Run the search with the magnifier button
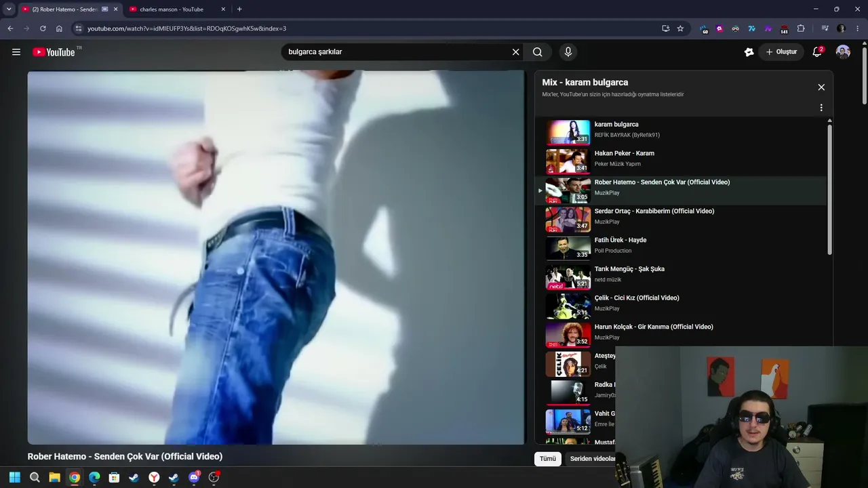Viewport: 868px width, 488px height. (x=537, y=52)
